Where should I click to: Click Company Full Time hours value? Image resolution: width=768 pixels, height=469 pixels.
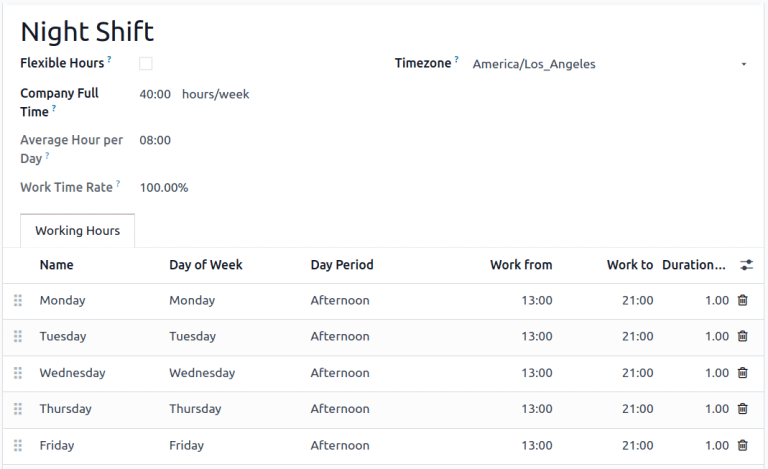[x=155, y=94]
